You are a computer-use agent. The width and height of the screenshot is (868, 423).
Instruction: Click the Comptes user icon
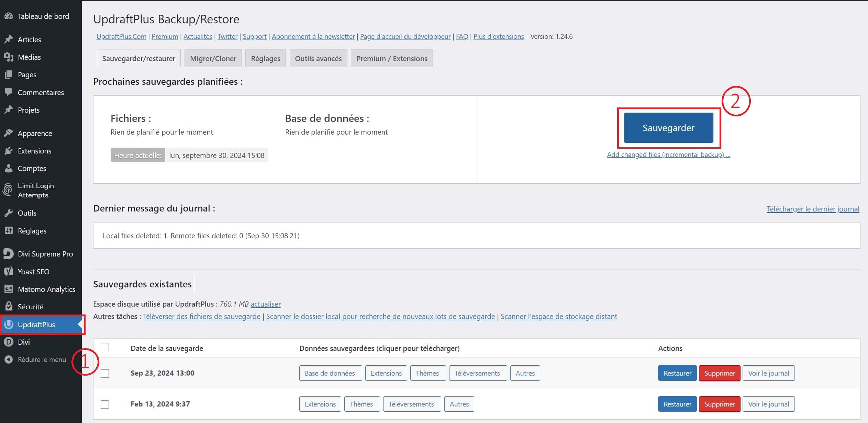(9, 168)
